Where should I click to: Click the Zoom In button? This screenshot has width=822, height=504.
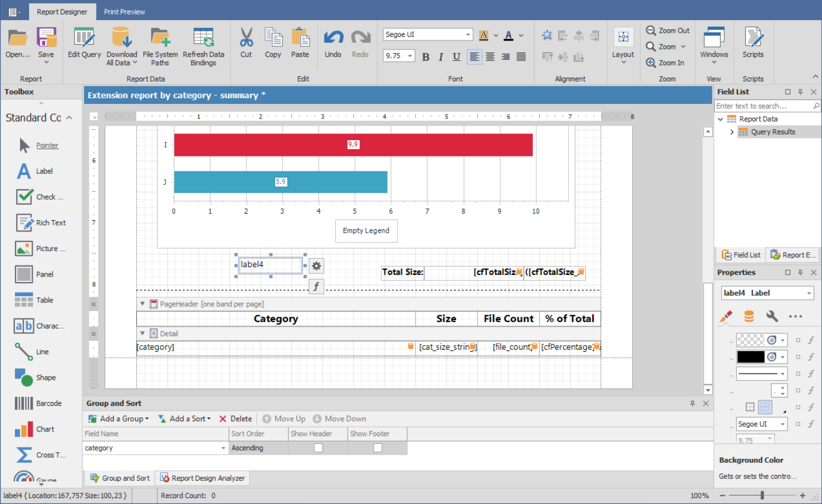665,62
